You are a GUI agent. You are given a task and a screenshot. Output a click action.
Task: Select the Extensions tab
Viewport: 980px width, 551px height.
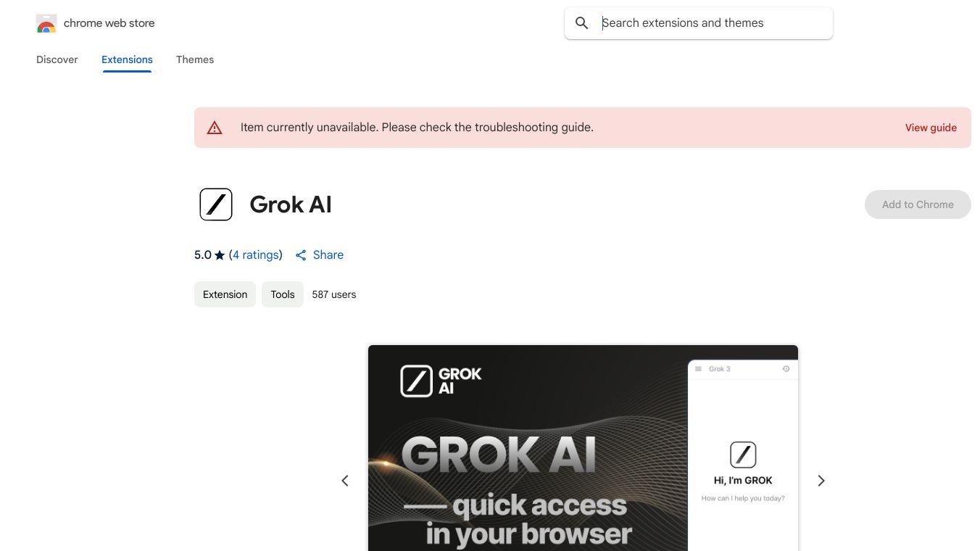tap(127, 59)
